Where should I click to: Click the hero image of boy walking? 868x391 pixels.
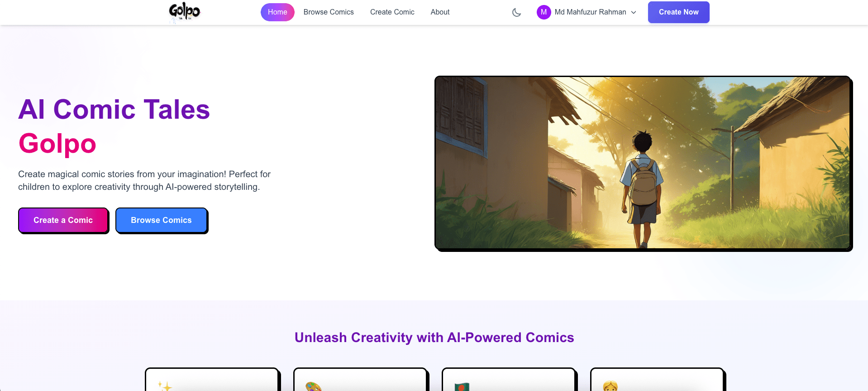tap(643, 163)
